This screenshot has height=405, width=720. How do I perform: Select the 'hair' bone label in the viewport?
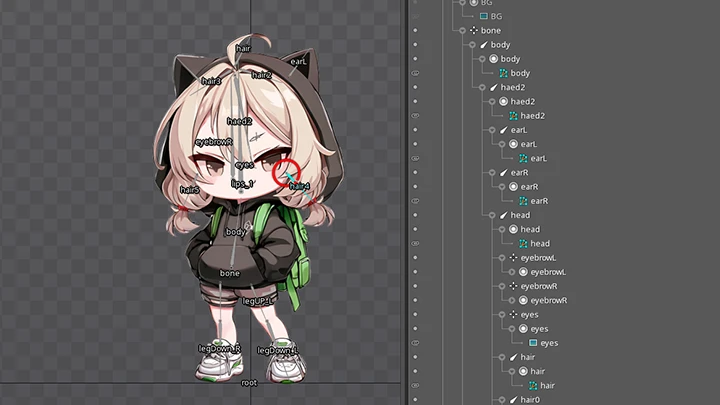[x=243, y=48]
